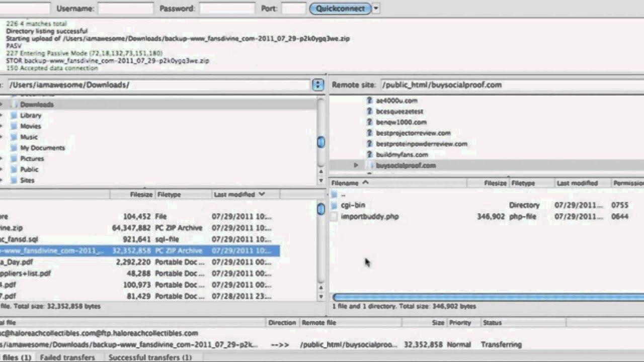Select the Movies folder icon
The width and height of the screenshot is (644, 362).
click(x=14, y=126)
